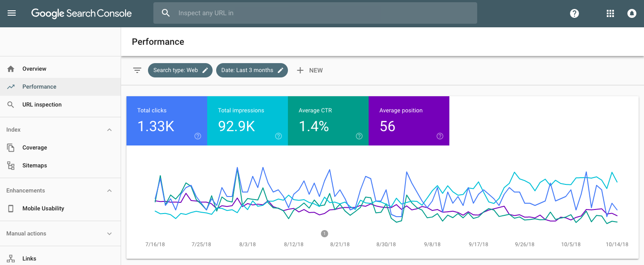Click help icon on Average position card
The height and width of the screenshot is (265, 644).
440,136
